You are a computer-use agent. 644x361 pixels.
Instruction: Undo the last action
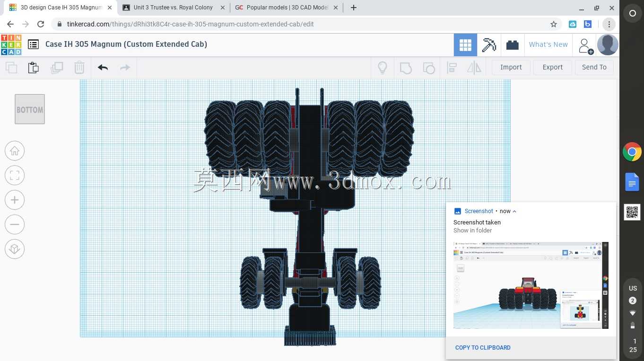tap(103, 68)
